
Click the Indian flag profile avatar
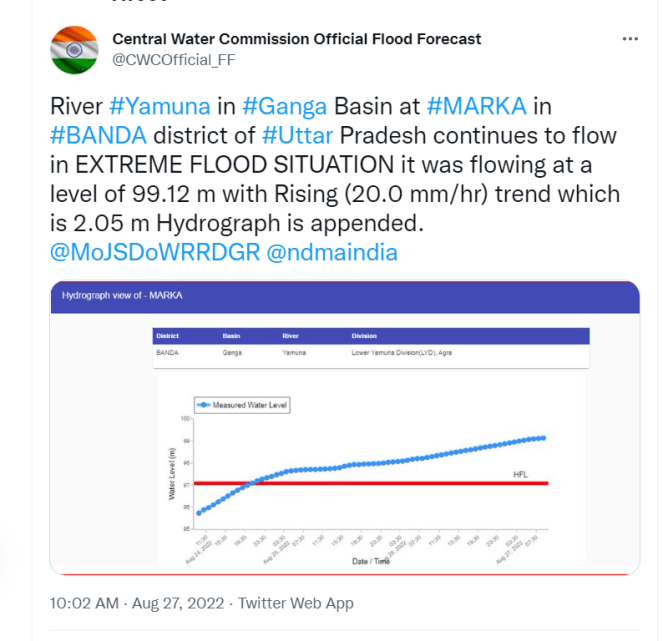[74, 50]
